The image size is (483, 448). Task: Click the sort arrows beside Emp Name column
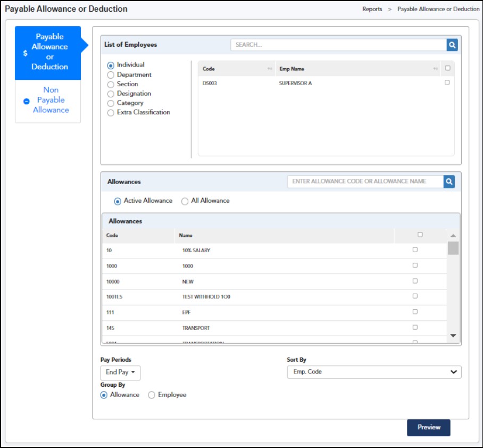click(435, 69)
